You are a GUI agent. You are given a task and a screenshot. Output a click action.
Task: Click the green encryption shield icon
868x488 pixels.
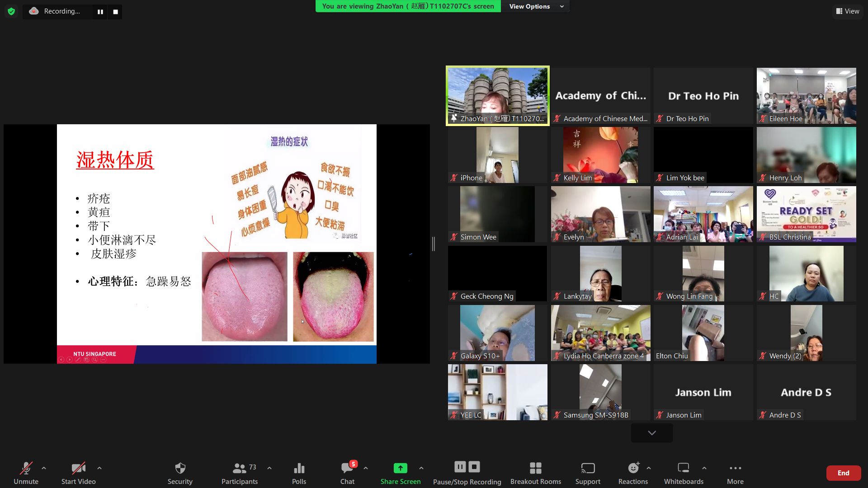click(x=11, y=11)
